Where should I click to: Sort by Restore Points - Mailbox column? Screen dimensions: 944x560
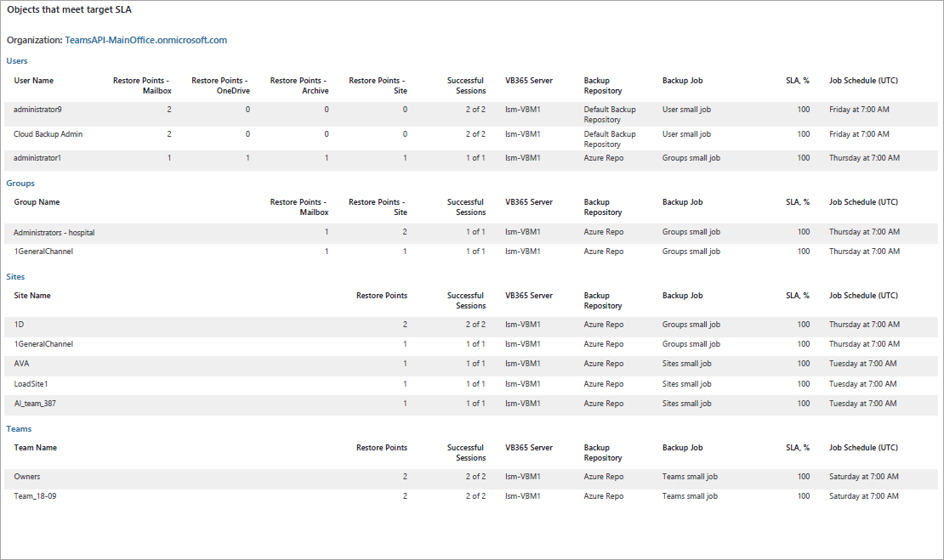pyautogui.click(x=143, y=85)
